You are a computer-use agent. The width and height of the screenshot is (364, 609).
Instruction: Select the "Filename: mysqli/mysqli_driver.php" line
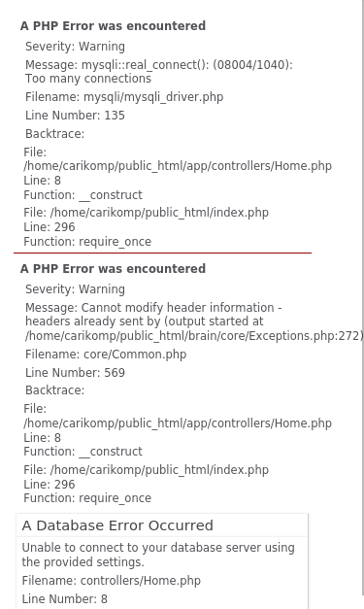(124, 97)
